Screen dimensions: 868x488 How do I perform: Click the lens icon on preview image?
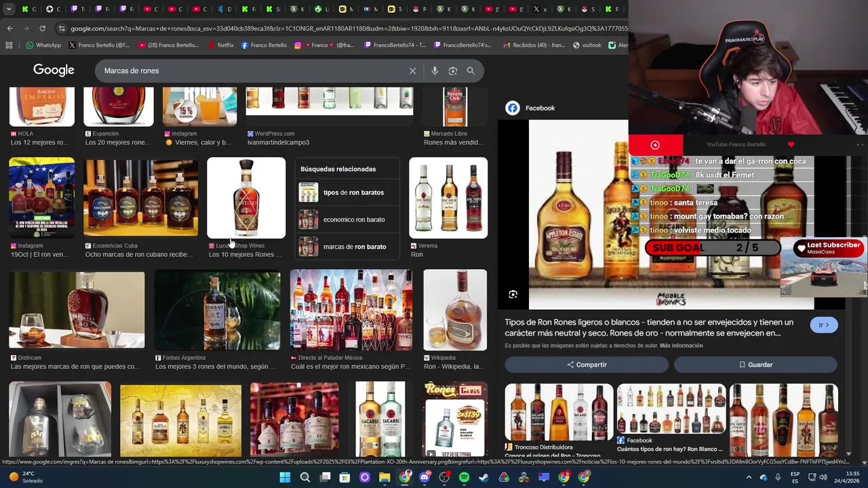tap(513, 294)
